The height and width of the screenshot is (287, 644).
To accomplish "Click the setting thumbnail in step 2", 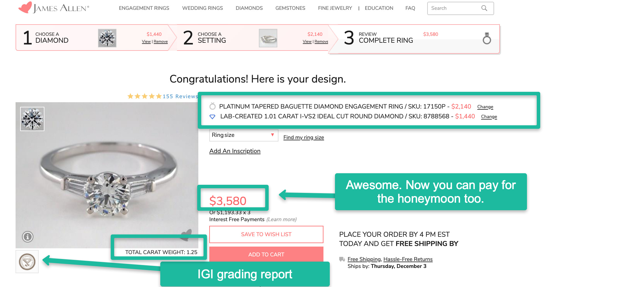I will click(x=268, y=38).
